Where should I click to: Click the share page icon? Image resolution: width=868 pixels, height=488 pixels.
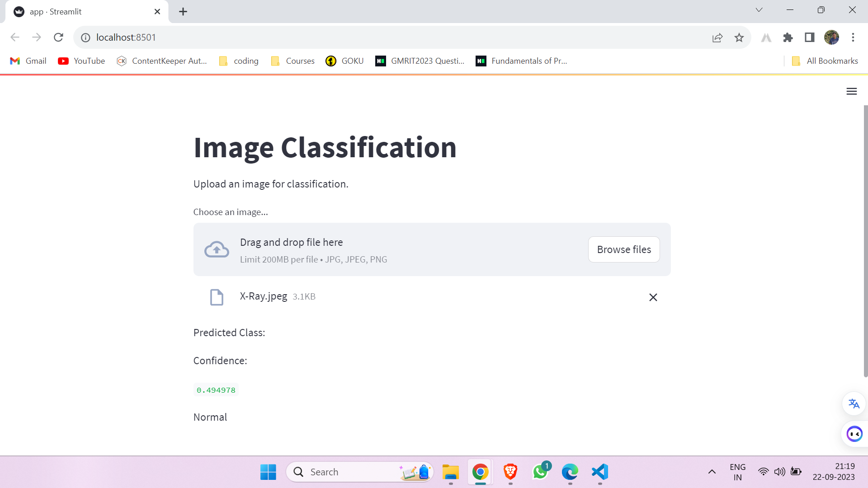(717, 38)
